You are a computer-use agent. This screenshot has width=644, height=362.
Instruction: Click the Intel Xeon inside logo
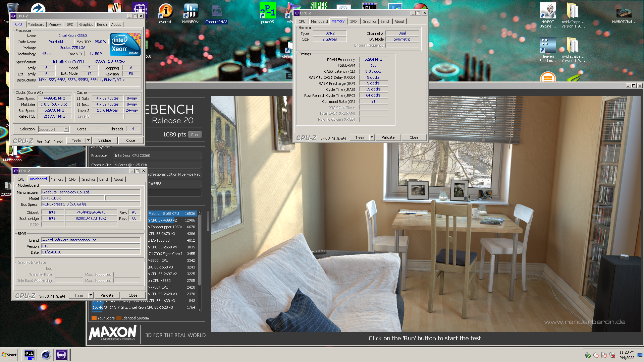click(x=125, y=45)
